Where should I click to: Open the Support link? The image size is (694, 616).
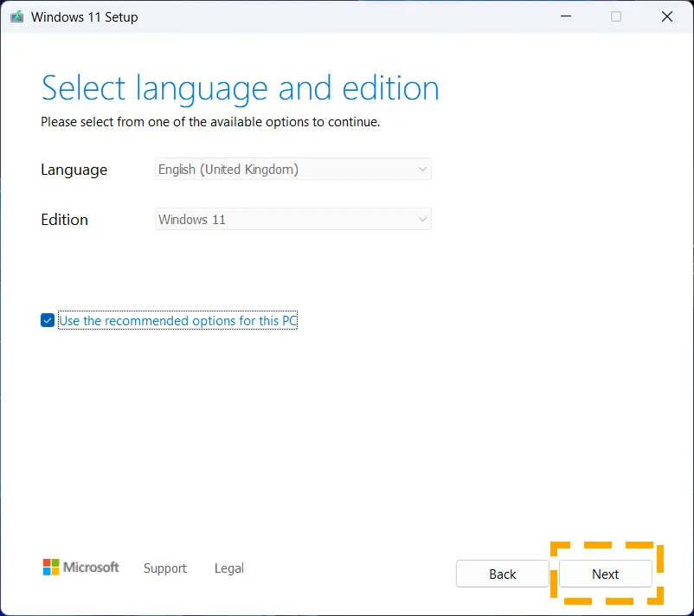click(165, 568)
